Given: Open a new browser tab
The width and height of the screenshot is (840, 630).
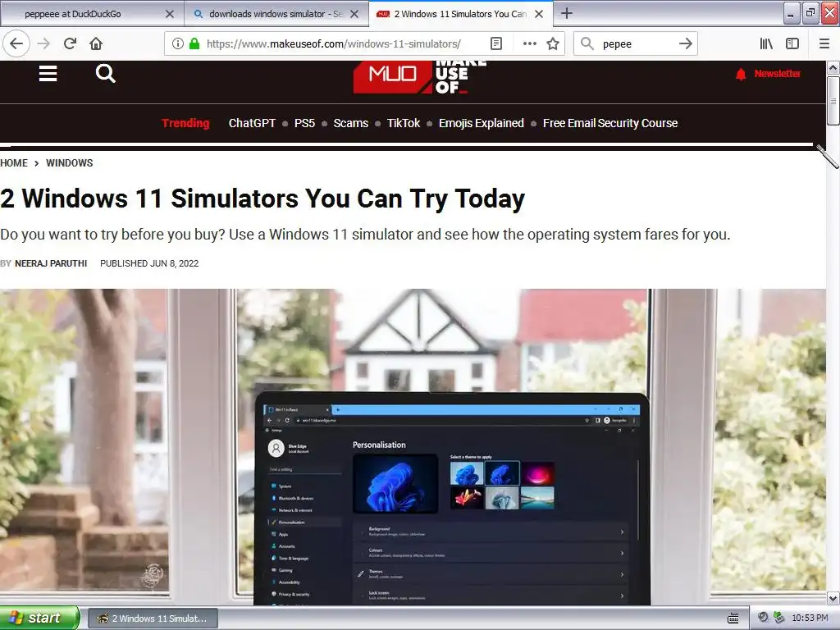Looking at the screenshot, I should (x=566, y=13).
